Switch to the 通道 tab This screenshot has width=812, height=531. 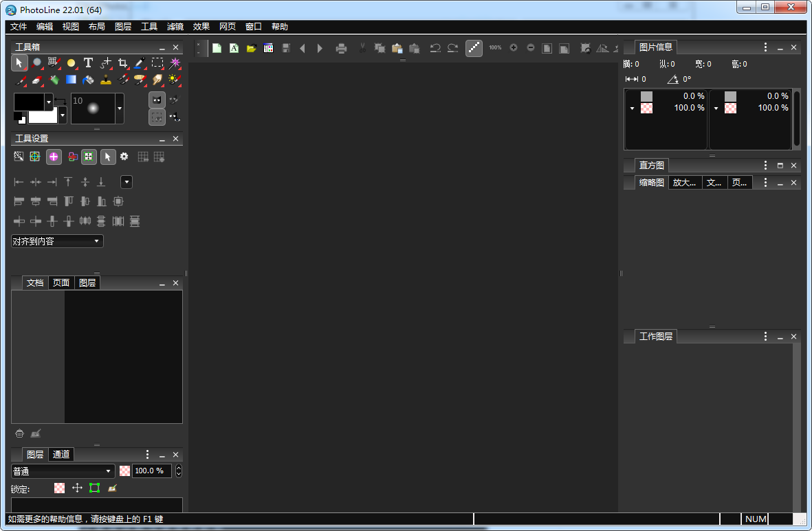(61, 454)
